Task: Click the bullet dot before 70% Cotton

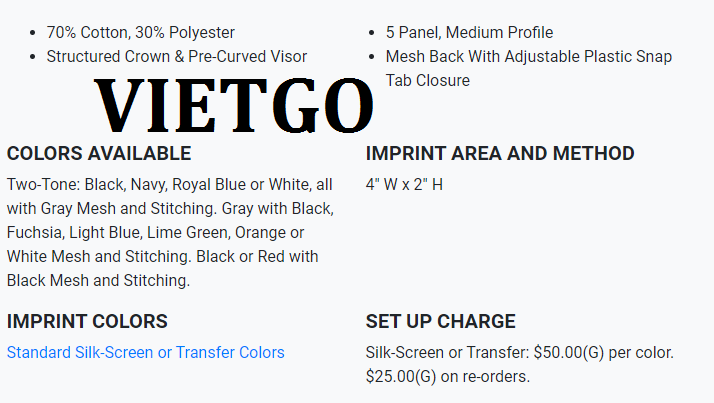Action: click(x=32, y=33)
